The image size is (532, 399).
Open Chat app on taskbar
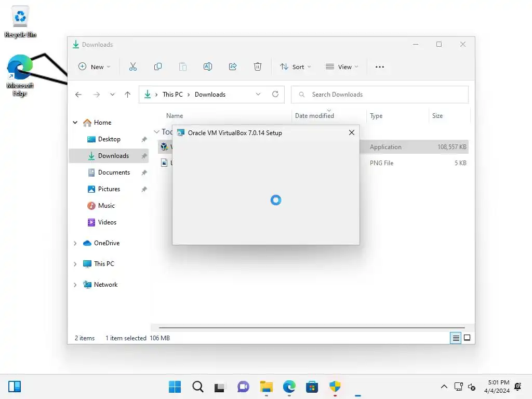coord(243,387)
